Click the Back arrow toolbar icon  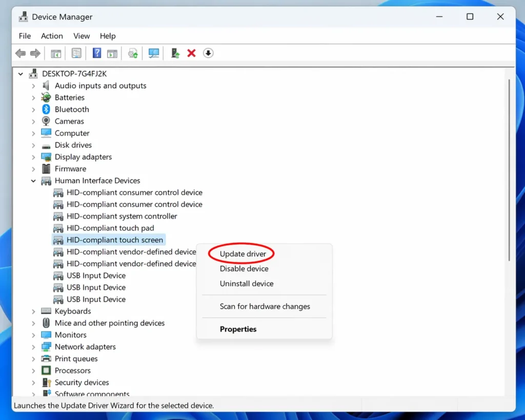(x=21, y=53)
